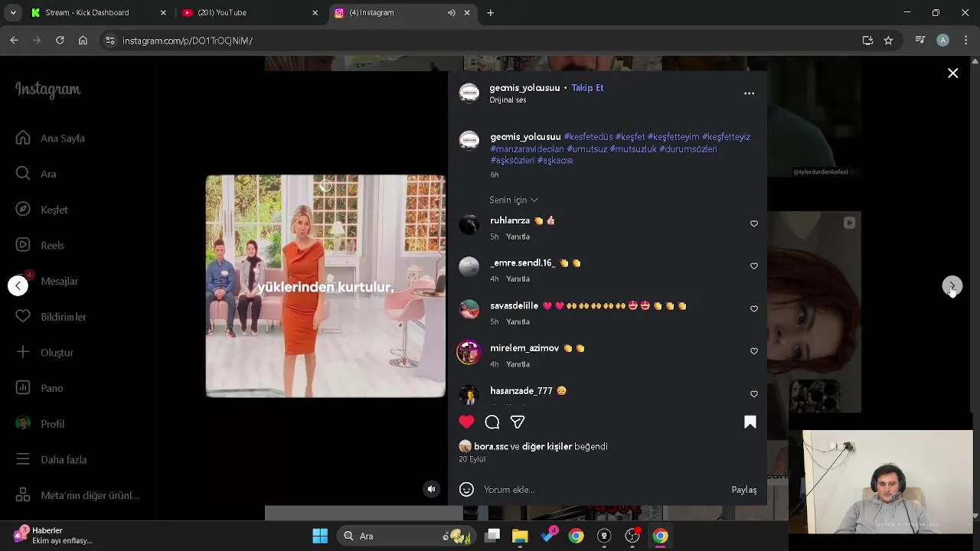Screen dimensions: 980x551
Task: Open bora.ssc's profile from likes
Action: tap(491, 446)
